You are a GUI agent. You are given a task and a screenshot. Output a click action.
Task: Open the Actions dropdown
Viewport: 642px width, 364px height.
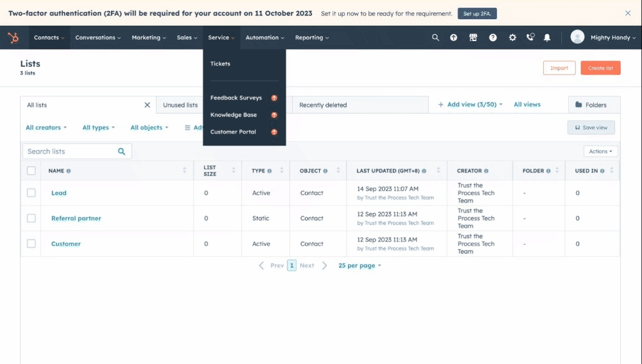point(600,152)
